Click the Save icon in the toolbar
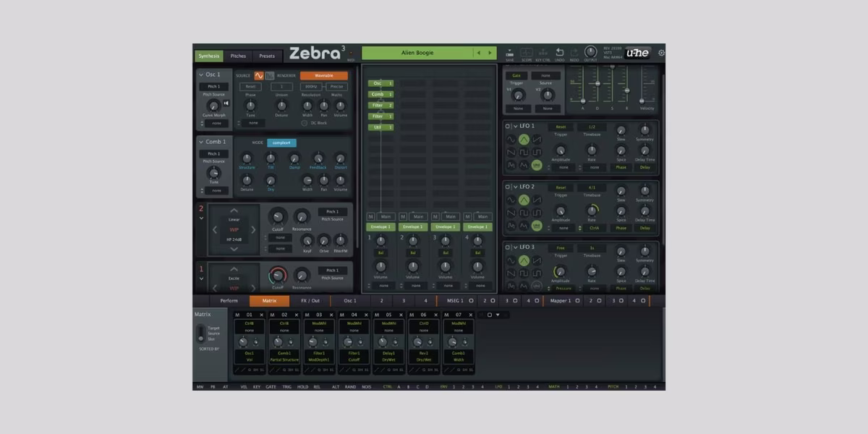The image size is (868, 434). (509, 51)
